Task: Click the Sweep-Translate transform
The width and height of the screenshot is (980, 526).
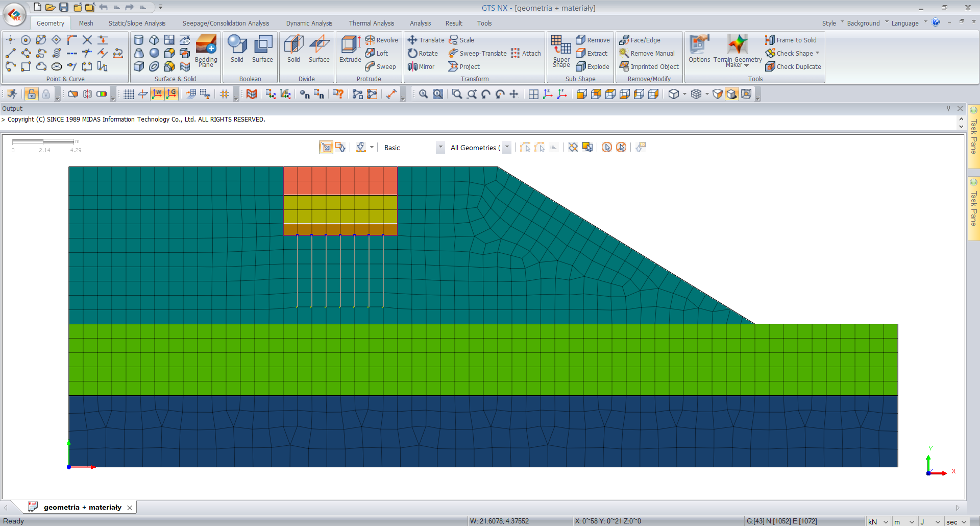Action: [x=478, y=53]
